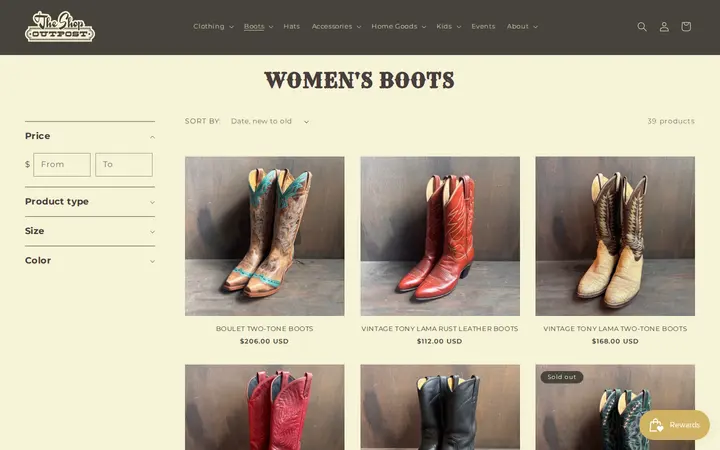720x450 pixels.
Task: Open Boulet Two-Tone Boots product image
Action: click(x=264, y=236)
